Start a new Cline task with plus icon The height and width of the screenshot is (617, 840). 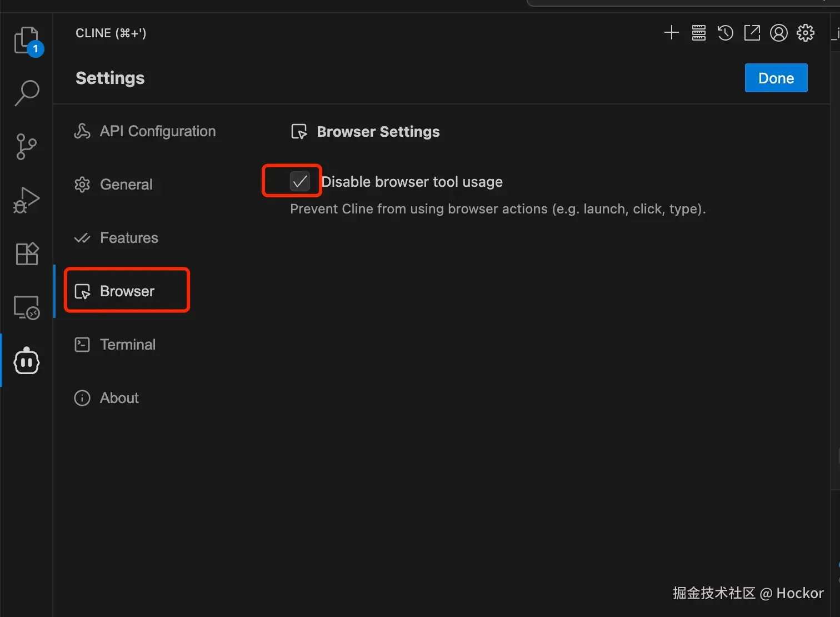click(672, 33)
